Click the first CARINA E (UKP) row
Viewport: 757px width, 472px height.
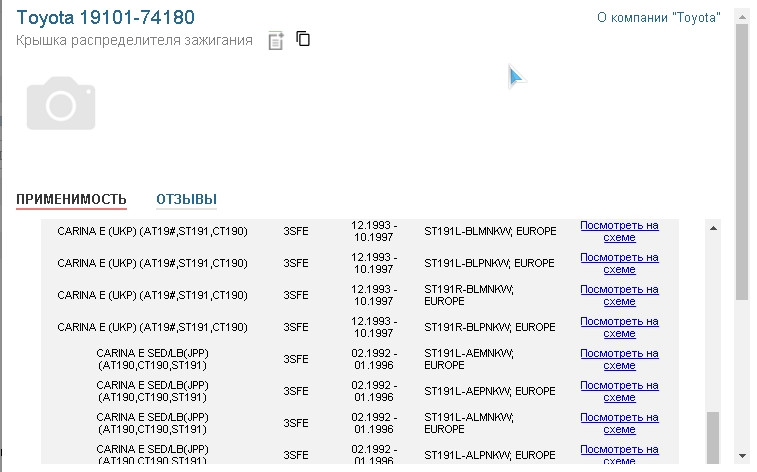tap(152, 231)
